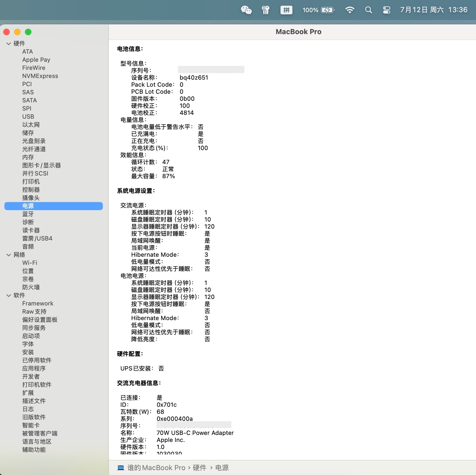Open the WeChat menu bar icon
The height and width of the screenshot is (475, 476).
tap(246, 10)
